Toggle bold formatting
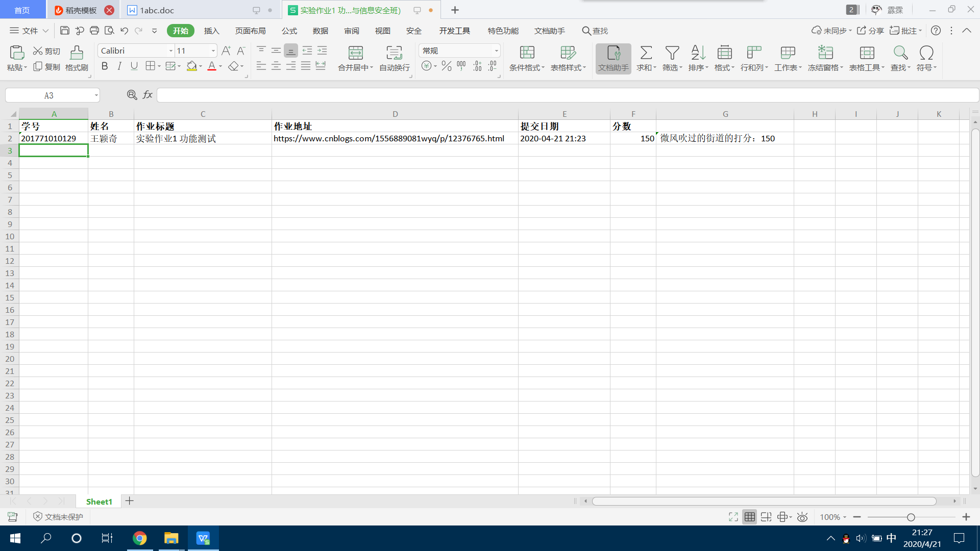 pos(105,66)
